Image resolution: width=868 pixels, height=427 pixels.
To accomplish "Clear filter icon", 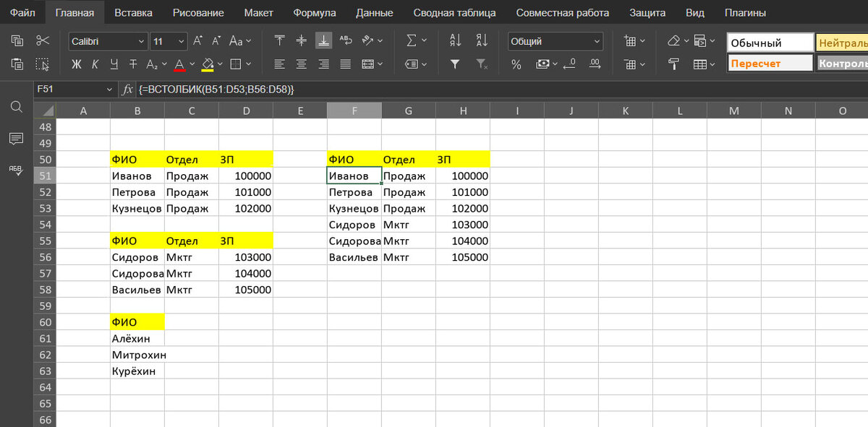I will (480, 64).
